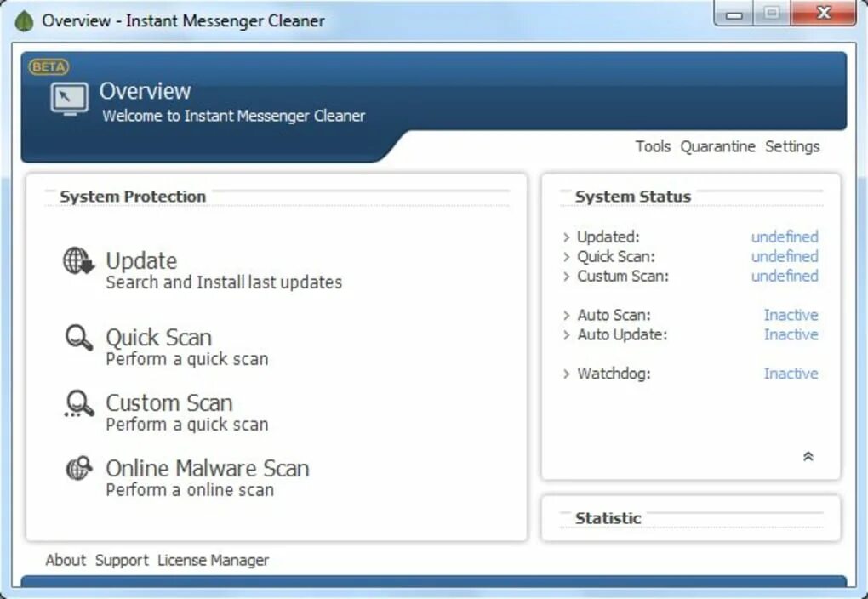
Task: Click the Quick Scan undefined value
Action: (785, 256)
